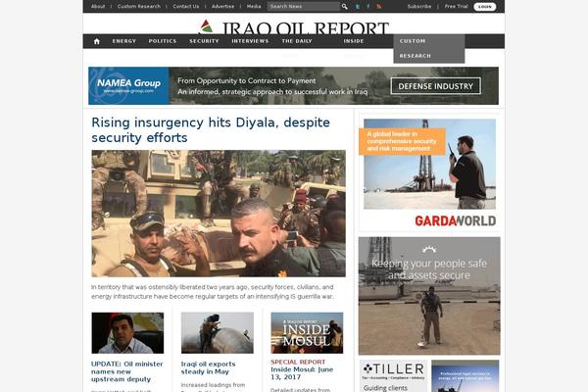Open the Security menu

tap(204, 41)
